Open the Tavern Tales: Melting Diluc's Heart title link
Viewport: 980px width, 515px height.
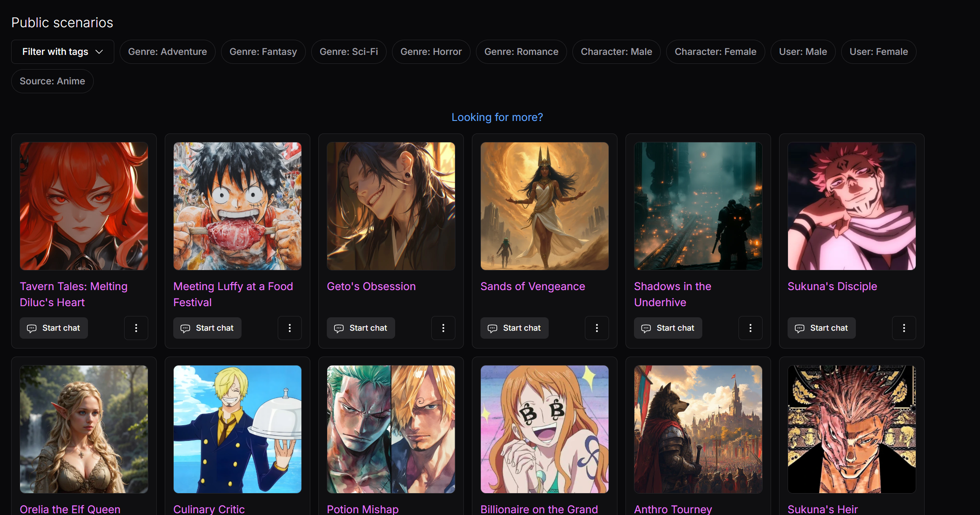pyautogui.click(x=74, y=295)
